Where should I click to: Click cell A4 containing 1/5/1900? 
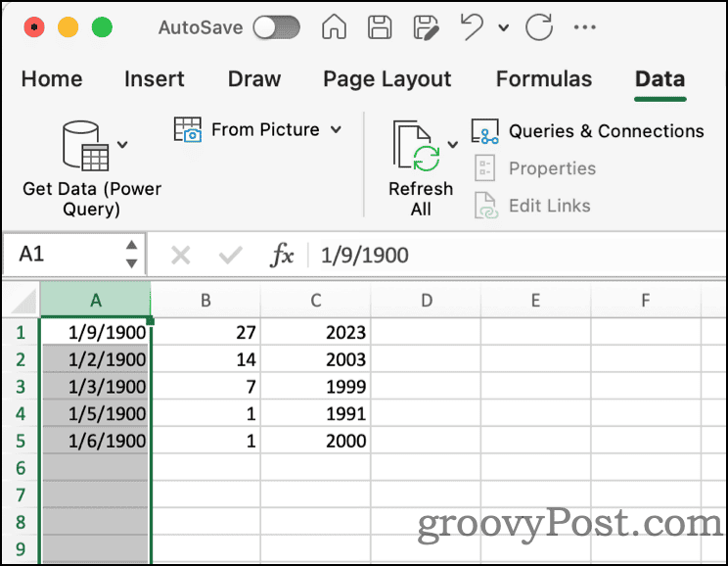pyautogui.click(x=96, y=413)
